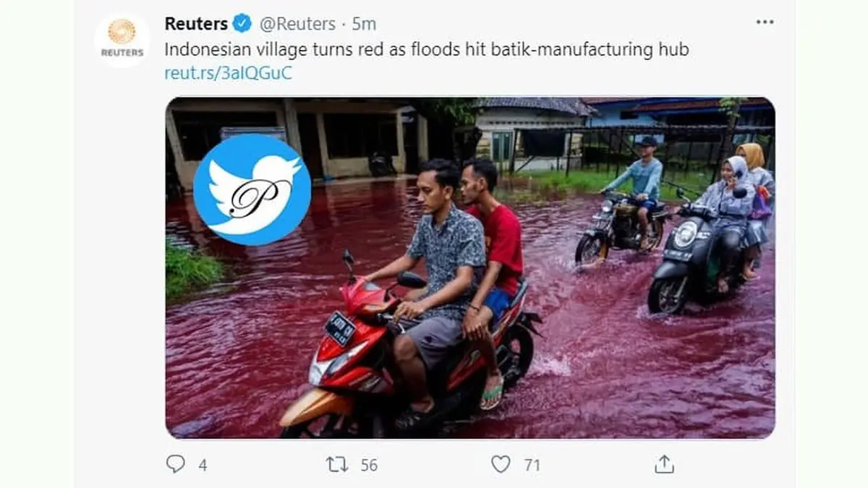This screenshot has height=488, width=868.
Task: Click the reply count 4
Action: tap(203, 465)
